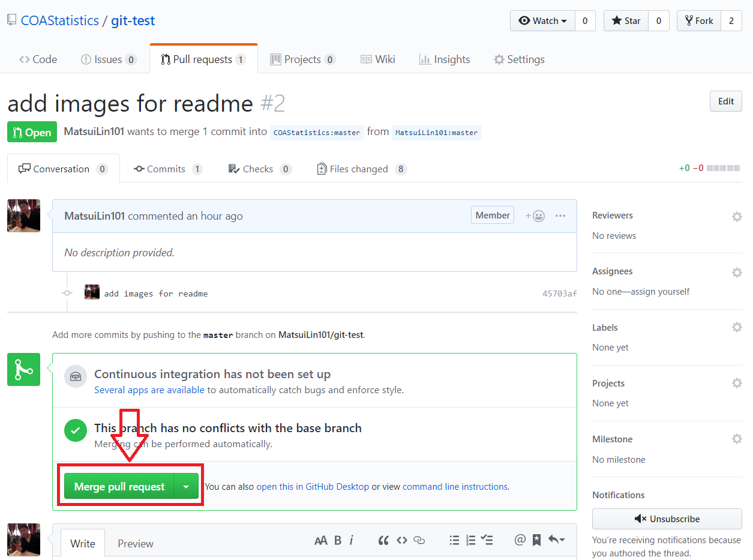The image size is (753, 560).
Task: Switch to the Conversation tab
Action: point(63,169)
